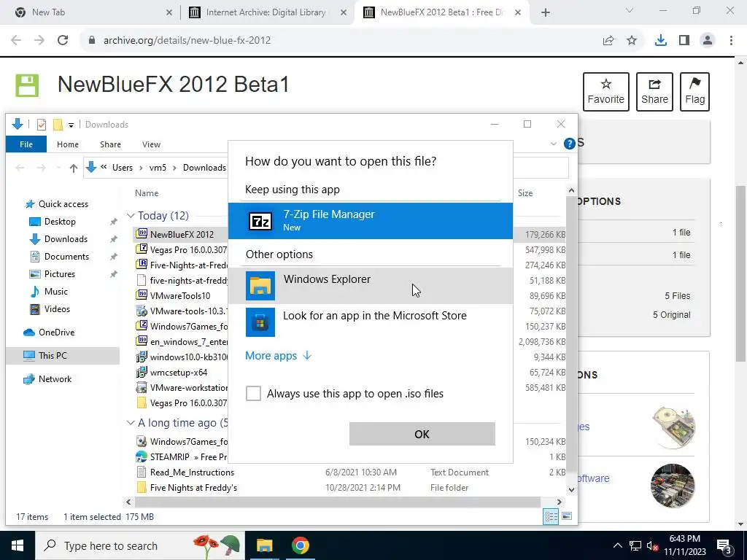Select the VMwareTools10 file
The height and width of the screenshot is (560, 747).
(179, 296)
